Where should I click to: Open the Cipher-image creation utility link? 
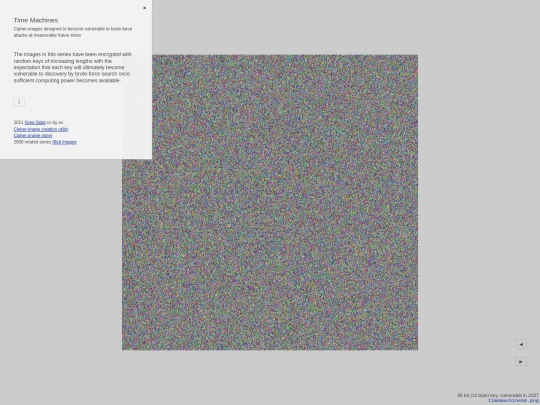pos(41,129)
